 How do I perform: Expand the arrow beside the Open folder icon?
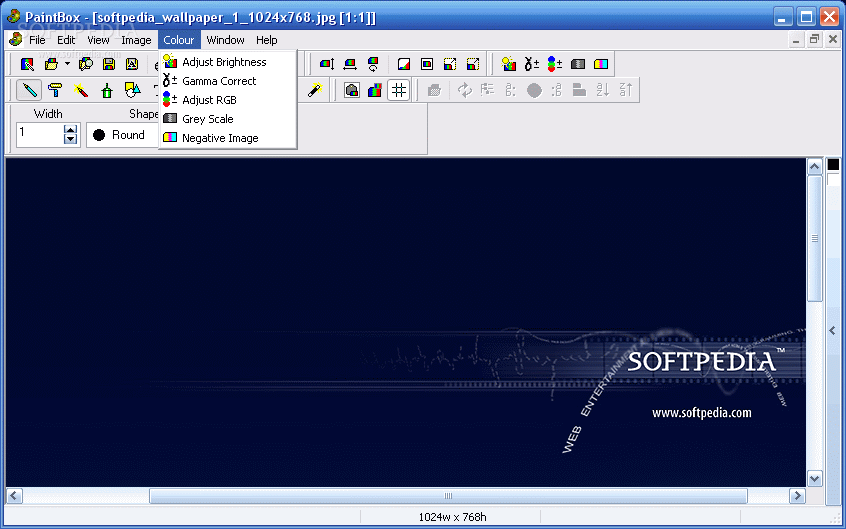[67, 64]
